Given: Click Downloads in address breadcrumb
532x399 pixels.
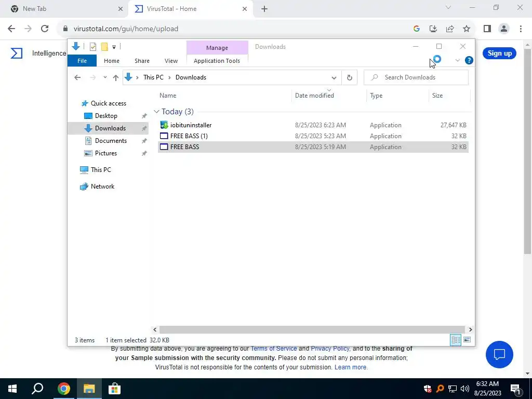Looking at the screenshot, I should click(191, 77).
